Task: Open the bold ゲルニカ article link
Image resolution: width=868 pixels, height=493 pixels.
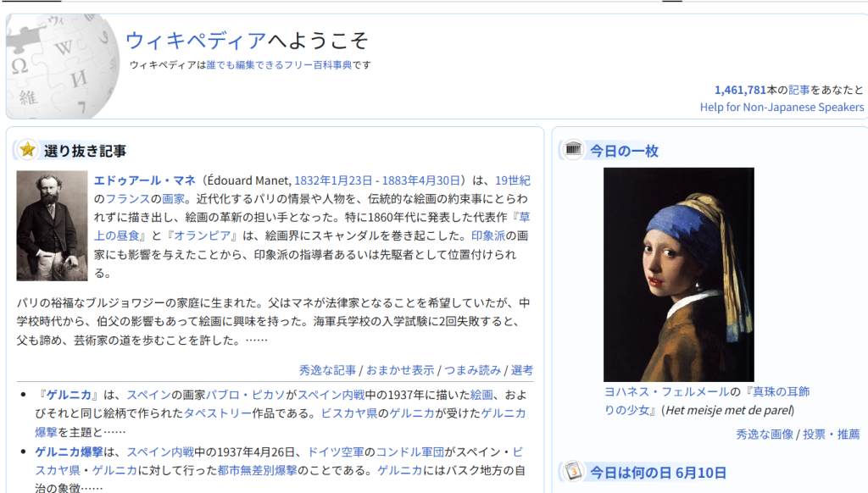Action: 69,395
